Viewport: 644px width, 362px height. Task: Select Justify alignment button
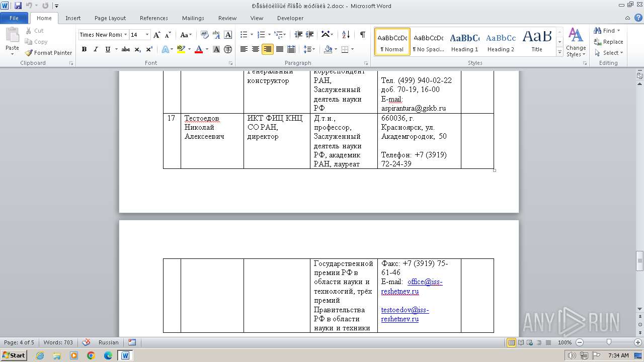click(x=279, y=49)
